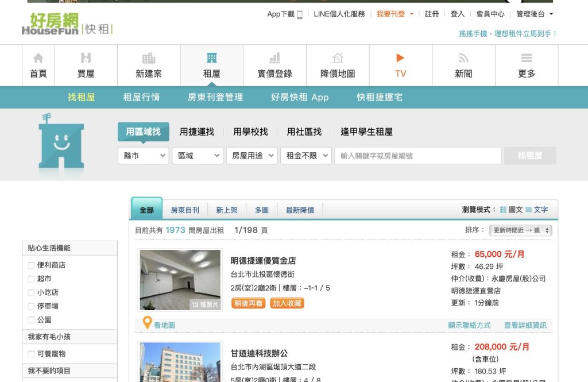
Task: Open the 更多 hamburger menu icon
Action: coord(526,58)
